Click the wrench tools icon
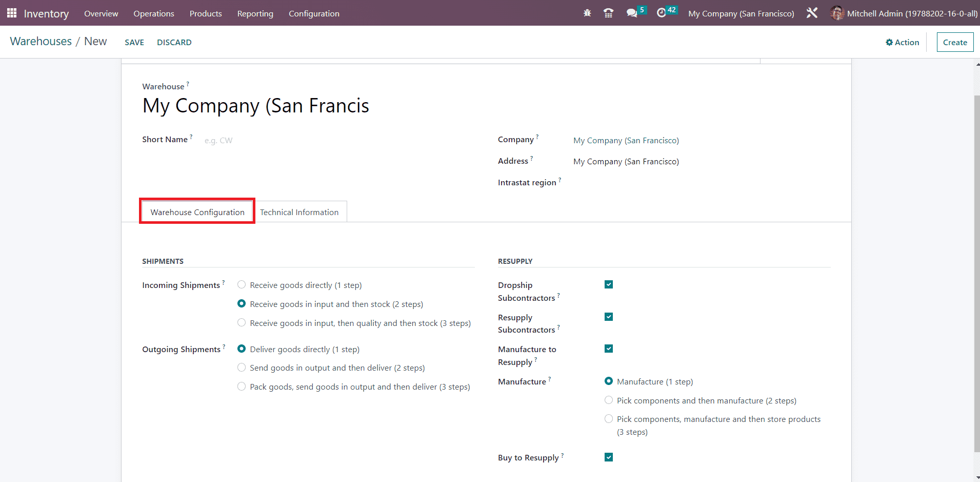This screenshot has width=980, height=482. [812, 13]
